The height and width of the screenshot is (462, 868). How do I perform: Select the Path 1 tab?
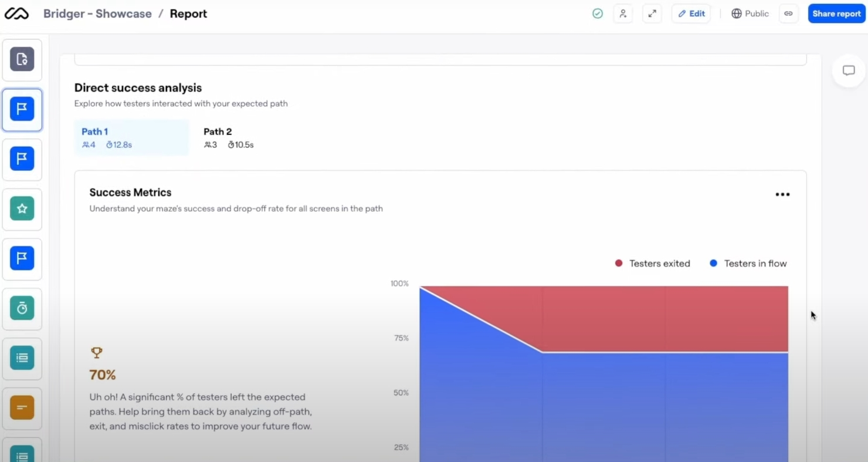click(x=131, y=137)
